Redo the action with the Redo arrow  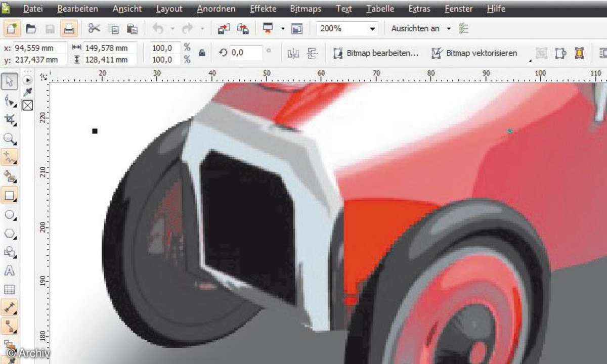[188, 29]
